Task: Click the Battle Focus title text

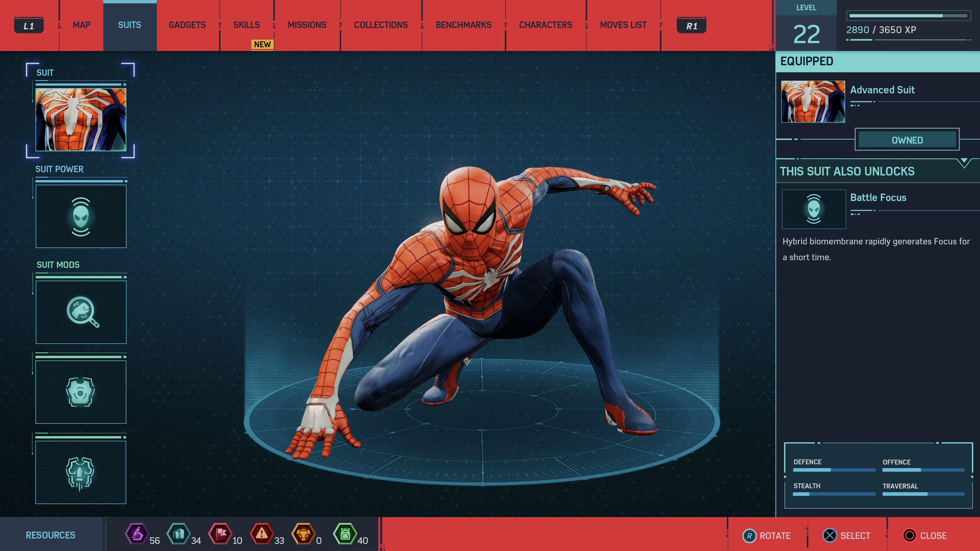Action: 878,198
